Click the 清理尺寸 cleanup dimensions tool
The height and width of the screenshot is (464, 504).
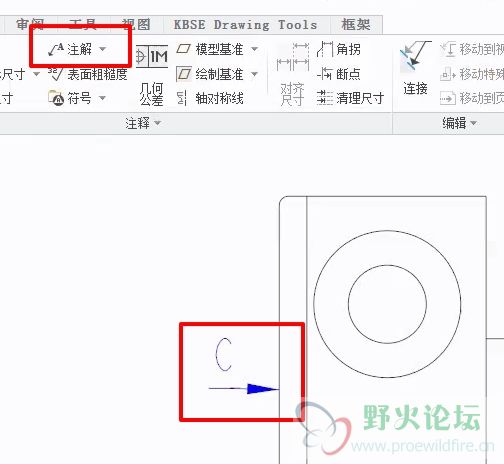(351, 98)
